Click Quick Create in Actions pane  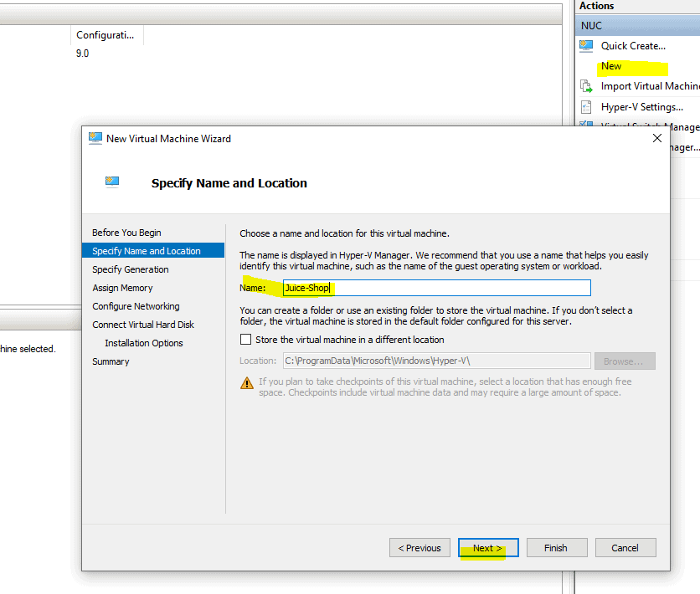[633, 46]
